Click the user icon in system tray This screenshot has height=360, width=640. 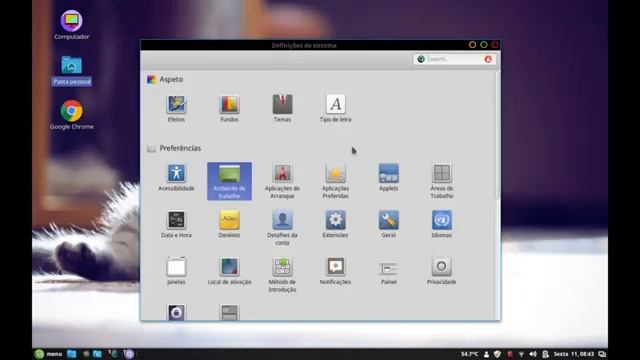coord(486,354)
